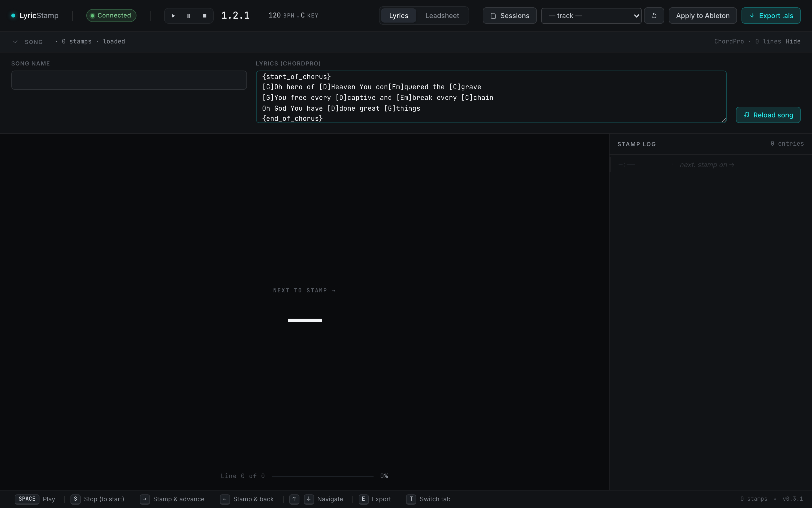The image size is (812, 508).
Task: Hide the song panel via Hide link
Action: 793,41
